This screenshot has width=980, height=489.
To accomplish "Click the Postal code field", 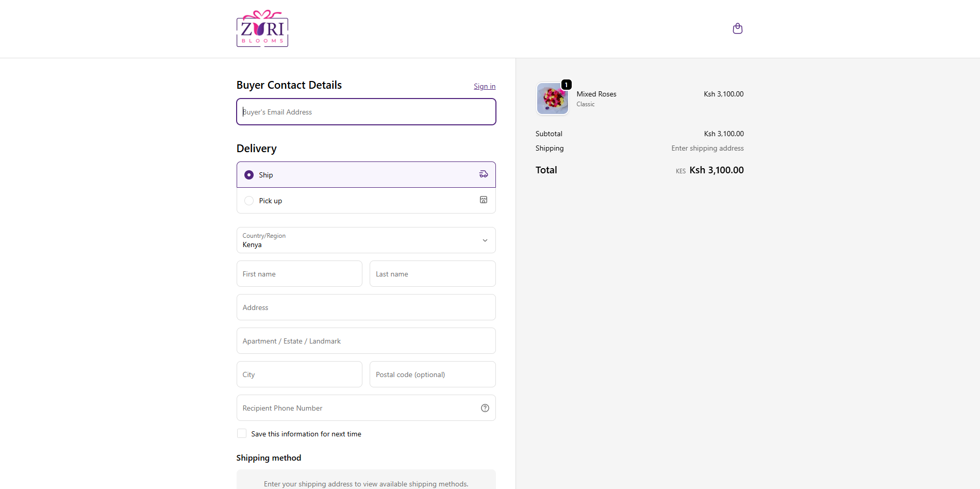I will coord(432,374).
